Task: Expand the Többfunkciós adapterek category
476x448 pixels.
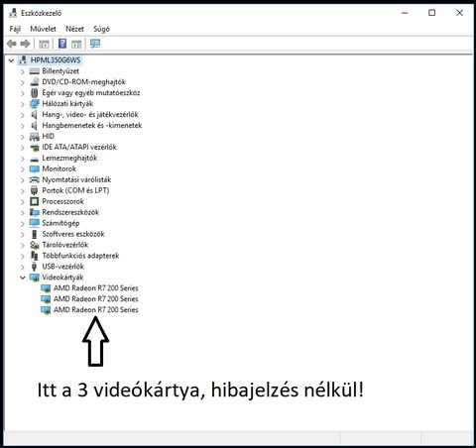Action: 23,256
